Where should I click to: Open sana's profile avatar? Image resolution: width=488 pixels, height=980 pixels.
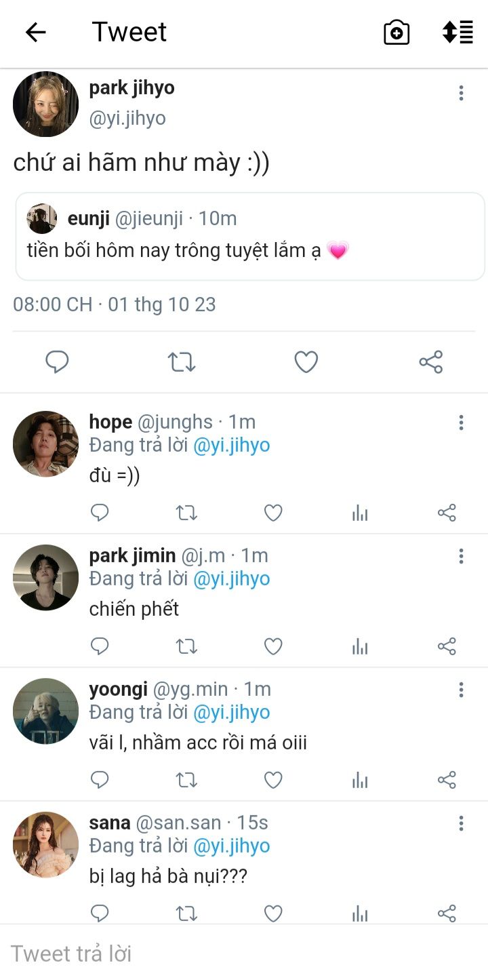coord(45,844)
